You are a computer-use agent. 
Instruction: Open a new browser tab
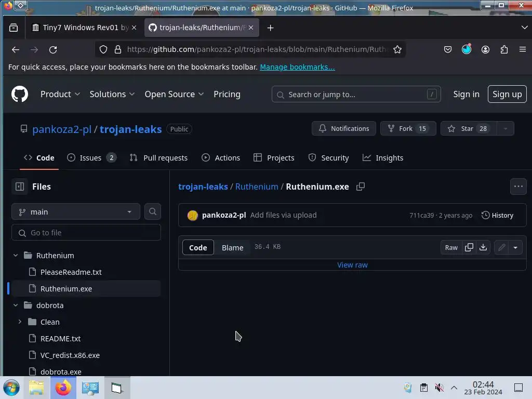click(270, 28)
